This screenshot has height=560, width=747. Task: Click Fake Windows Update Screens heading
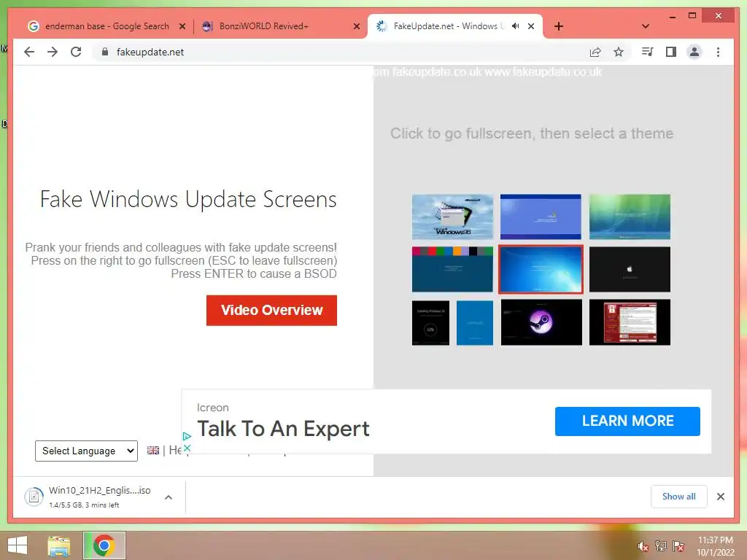point(188,200)
